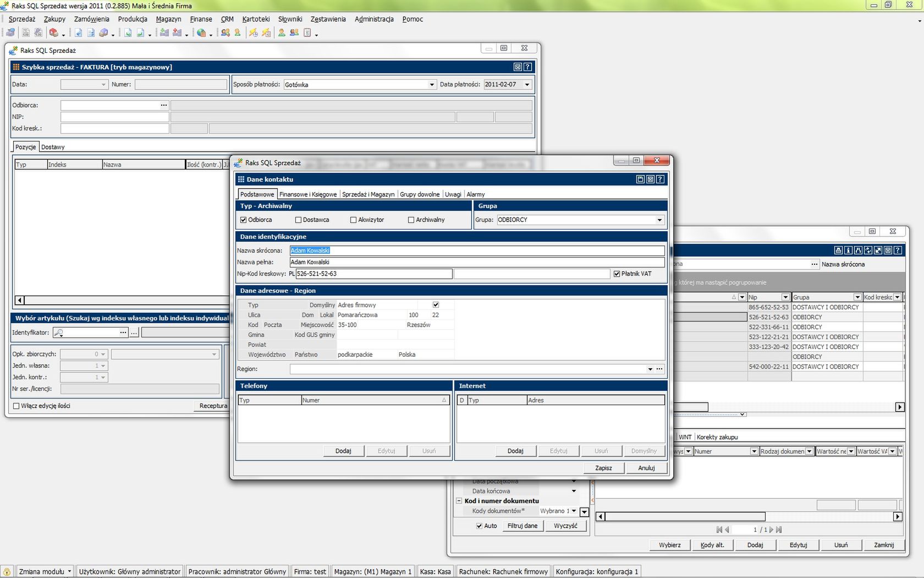Click the binoculars search icon in contacts list header
This screenshot has height=578, width=924.
coord(858,250)
